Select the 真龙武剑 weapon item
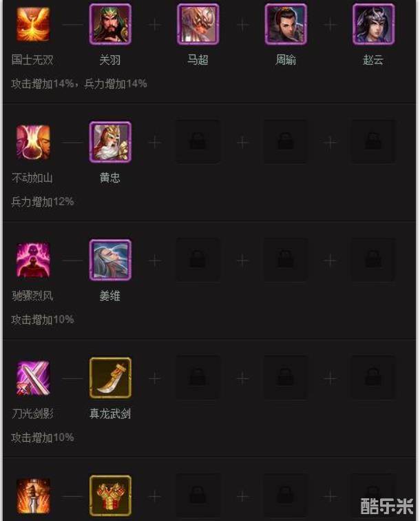 (110, 378)
